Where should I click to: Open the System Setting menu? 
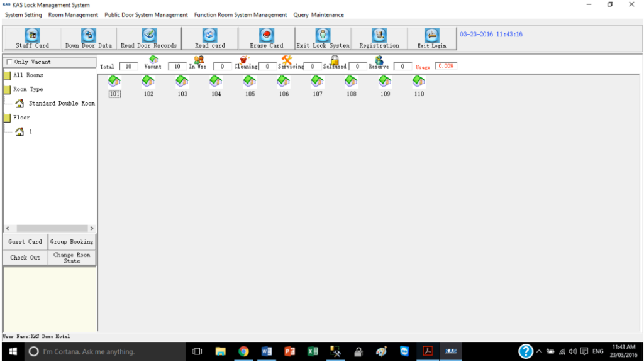coord(23,15)
